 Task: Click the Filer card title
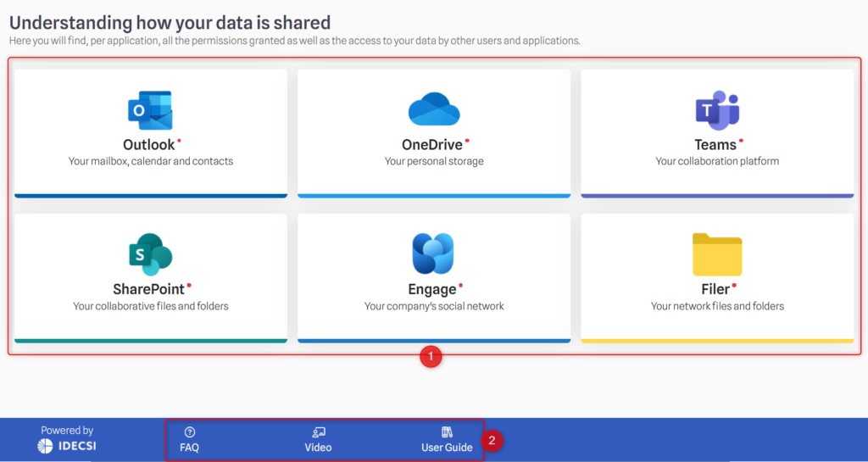click(x=715, y=289)
